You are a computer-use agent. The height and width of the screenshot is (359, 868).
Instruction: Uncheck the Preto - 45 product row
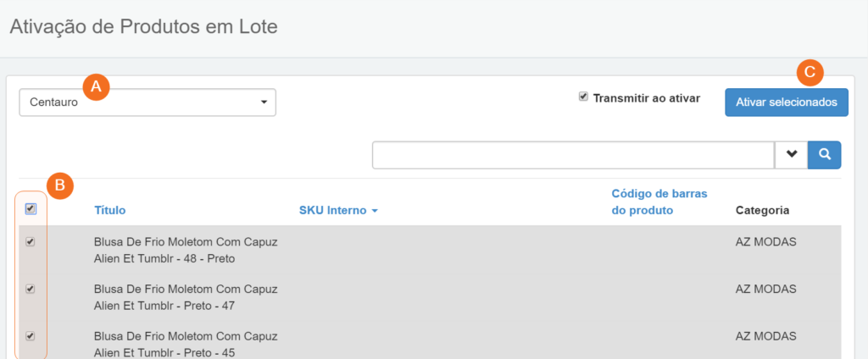tap(31, 336)
